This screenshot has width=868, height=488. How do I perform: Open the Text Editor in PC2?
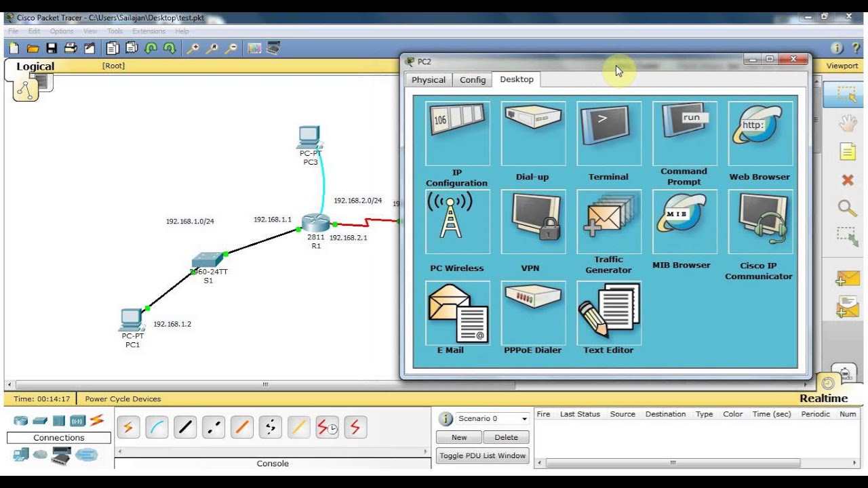609,312
